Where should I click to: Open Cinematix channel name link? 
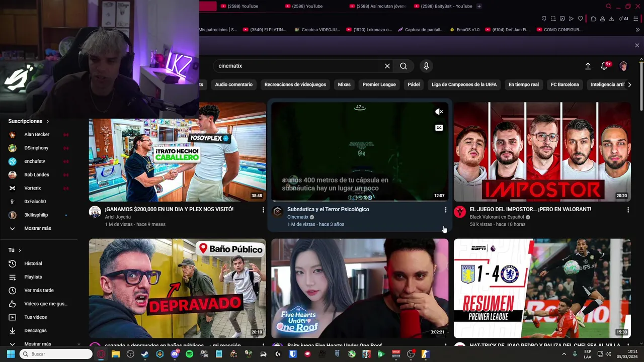(x=298, y=217)
